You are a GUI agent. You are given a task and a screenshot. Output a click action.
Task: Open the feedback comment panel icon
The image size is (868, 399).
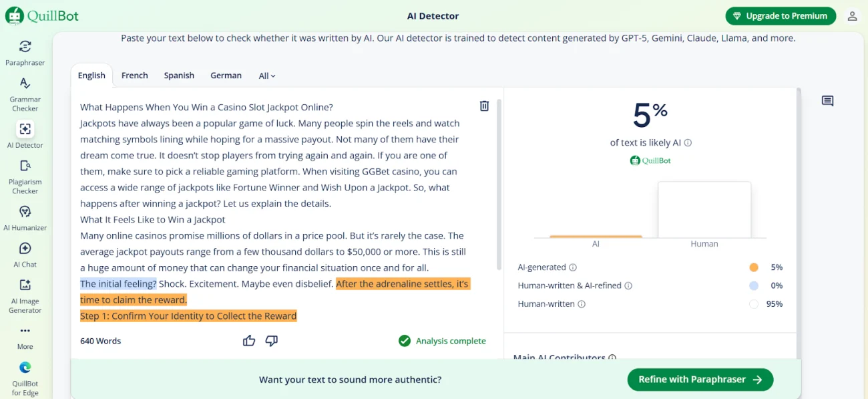(827, 101)
